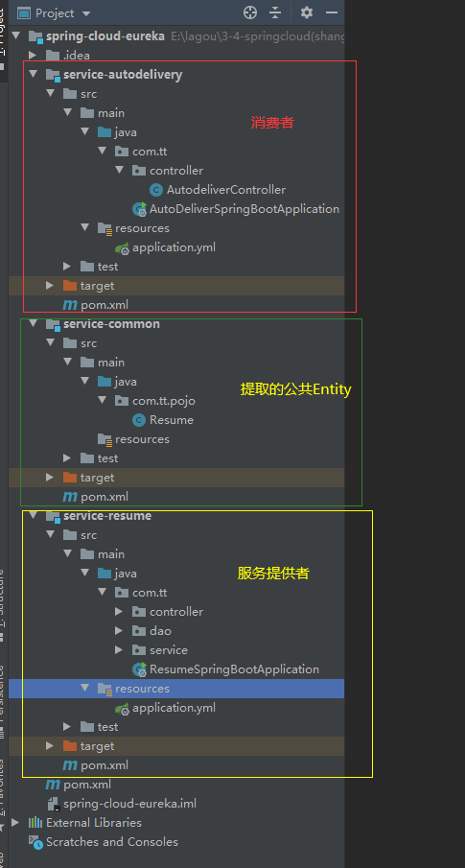The image size is (465, 868).
Task: Click the External Libraries icon
Action: pyautogui.click(x=35, y=823)
